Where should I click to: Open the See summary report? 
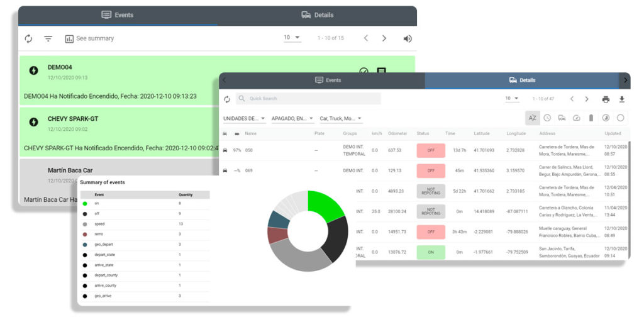[89, 38]
